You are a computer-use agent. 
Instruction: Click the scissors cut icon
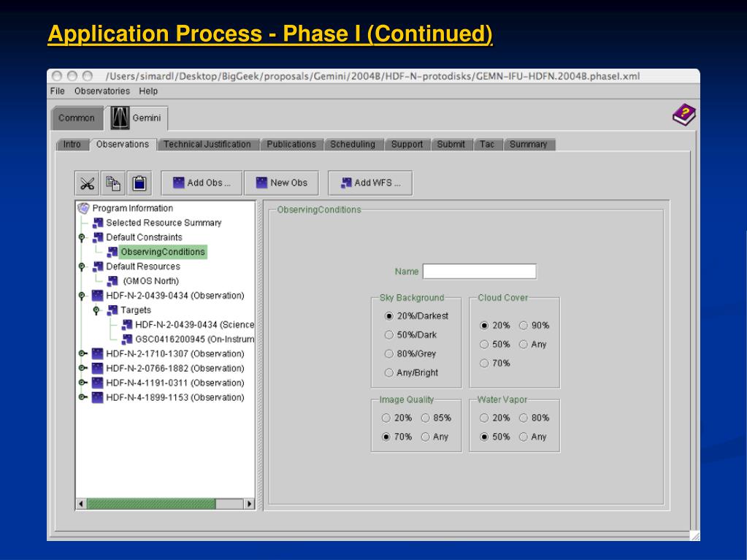[87, 183]
